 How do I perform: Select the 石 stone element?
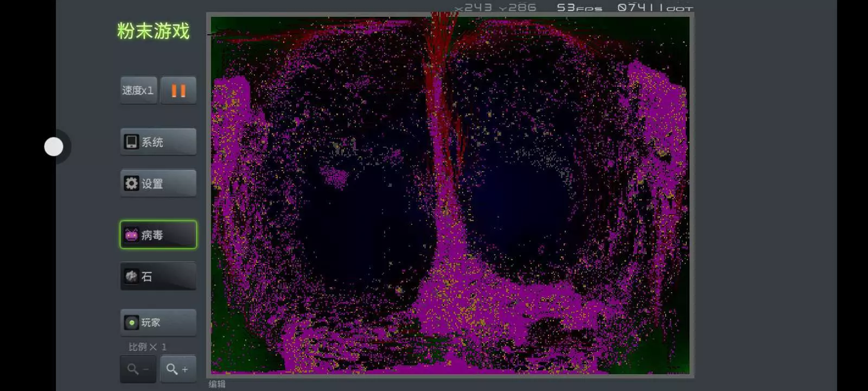tap(158, 276)
